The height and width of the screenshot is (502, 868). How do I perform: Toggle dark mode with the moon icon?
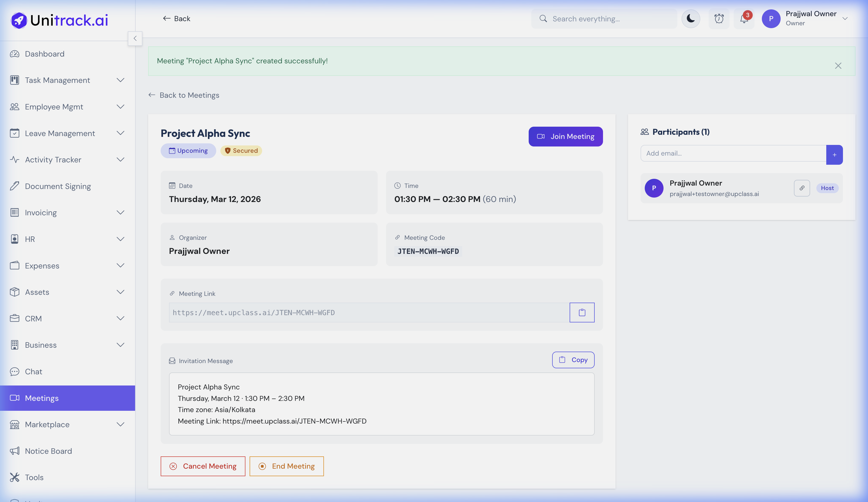[690, 19]
